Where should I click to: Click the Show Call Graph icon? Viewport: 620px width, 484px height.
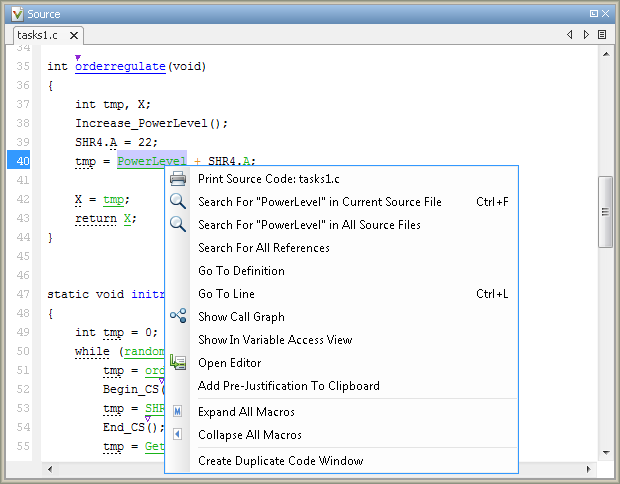[x=178, y=316]
